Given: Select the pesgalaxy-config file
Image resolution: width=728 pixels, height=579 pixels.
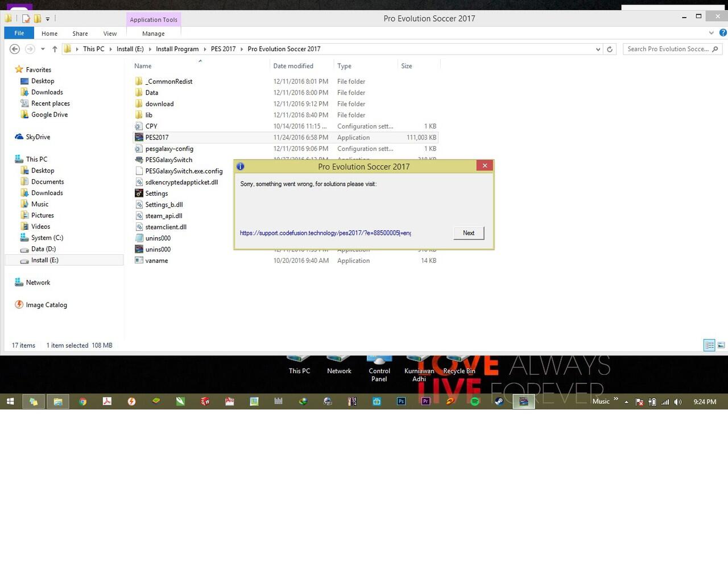Looking at the screenshot, I should [169, 148].
